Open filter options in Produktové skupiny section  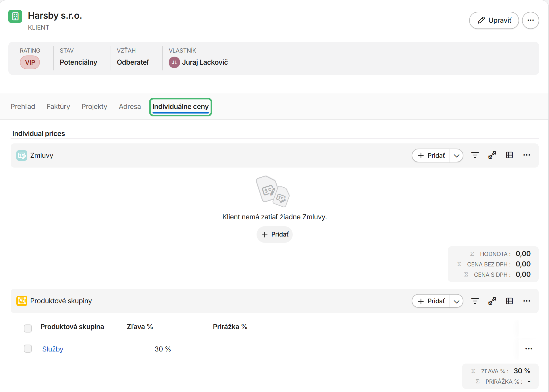[x=475, y=301]
